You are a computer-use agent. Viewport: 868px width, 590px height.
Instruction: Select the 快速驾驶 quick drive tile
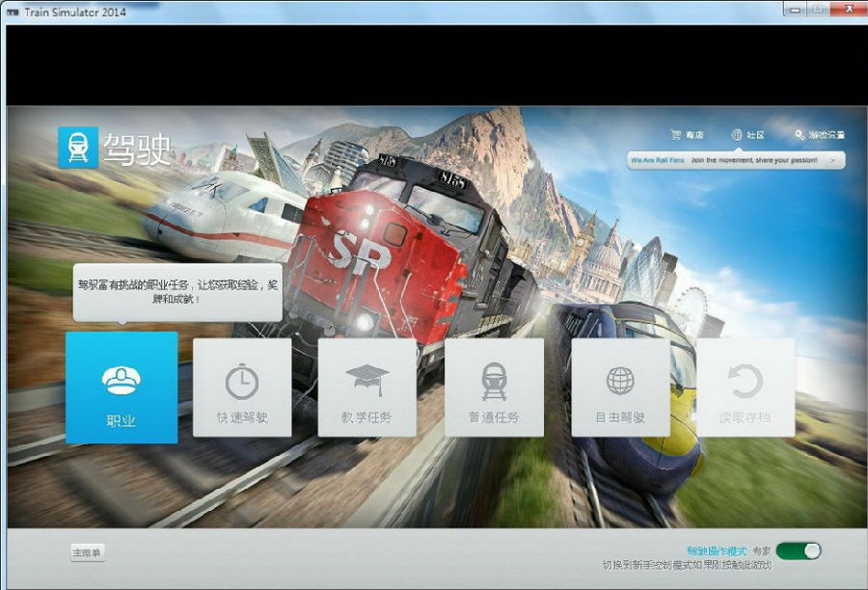(242, 388)
